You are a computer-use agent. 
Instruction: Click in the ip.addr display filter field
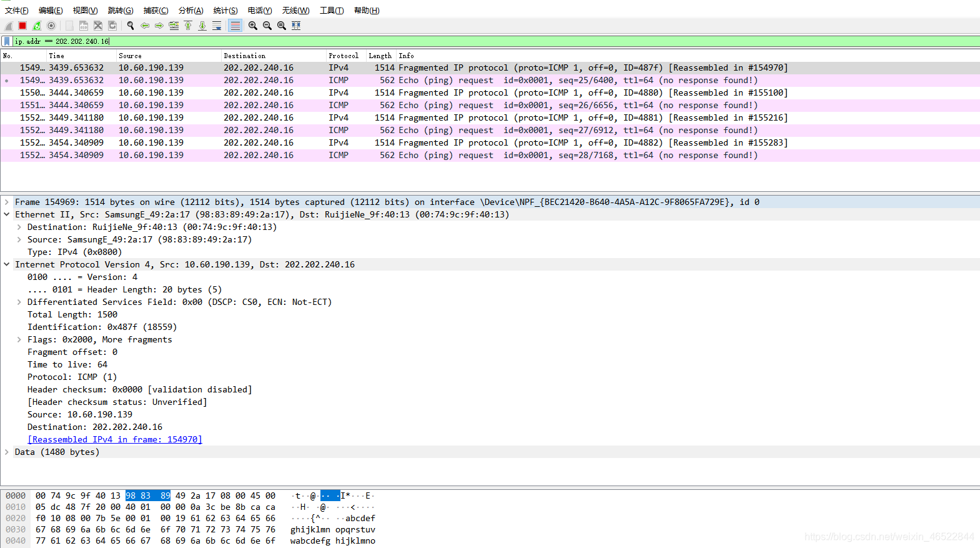click(496, 41)
